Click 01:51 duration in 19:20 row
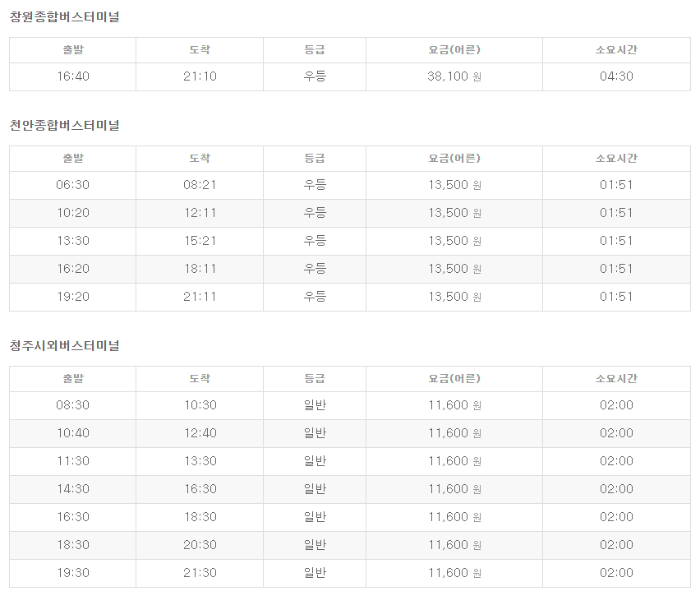Viewport: 700px width, 605px height. pyautogui.click(x=616, y=297)
